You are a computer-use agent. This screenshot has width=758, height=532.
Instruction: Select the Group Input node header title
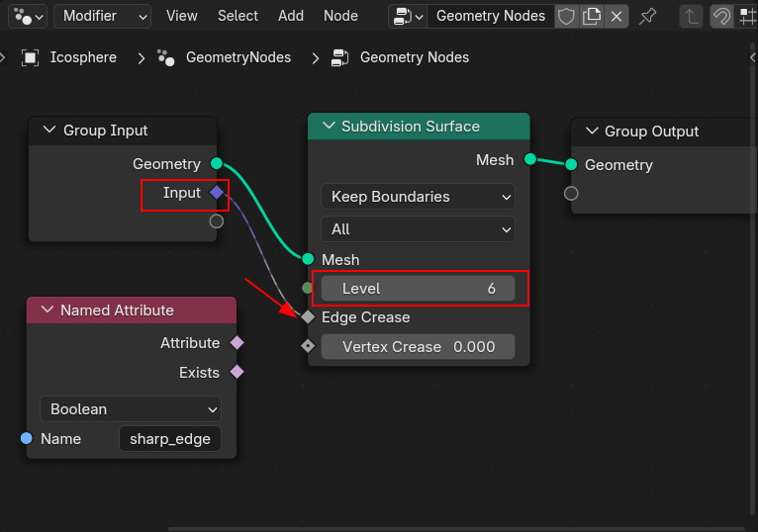105,131
